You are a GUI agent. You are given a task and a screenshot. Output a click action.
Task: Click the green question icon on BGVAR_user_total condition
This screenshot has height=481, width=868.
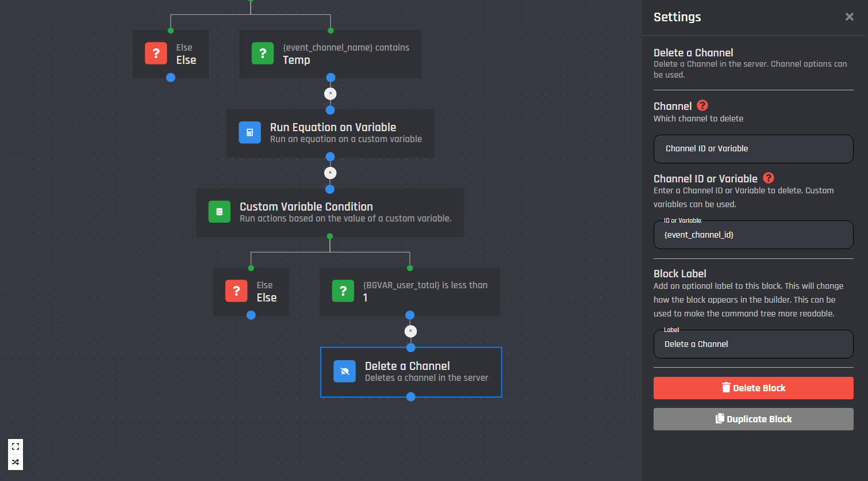point(343,291)
